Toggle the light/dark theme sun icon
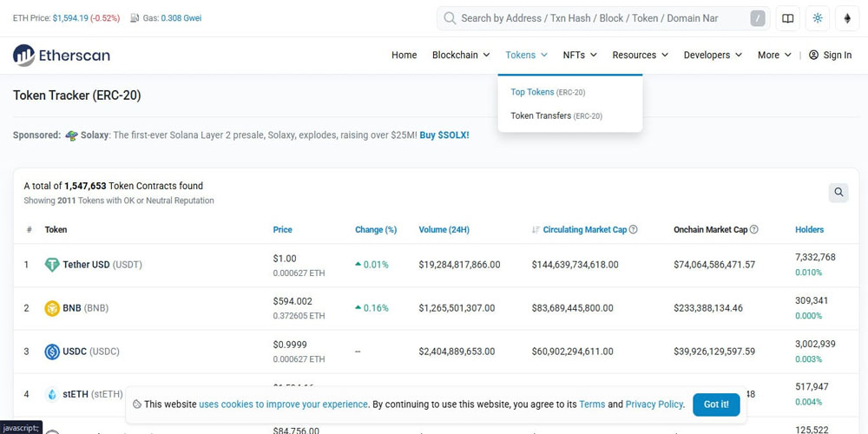The height and width of the screenshot is (434, 868). (818, 18)
